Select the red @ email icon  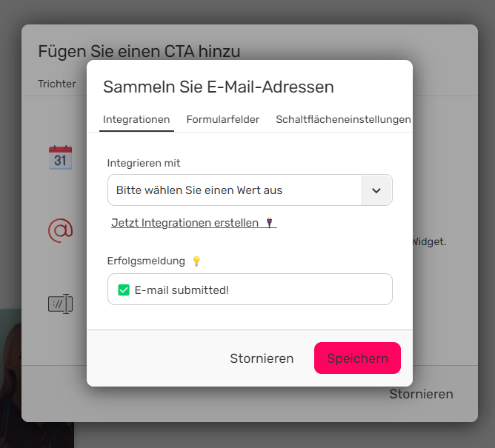coord(60,230)
